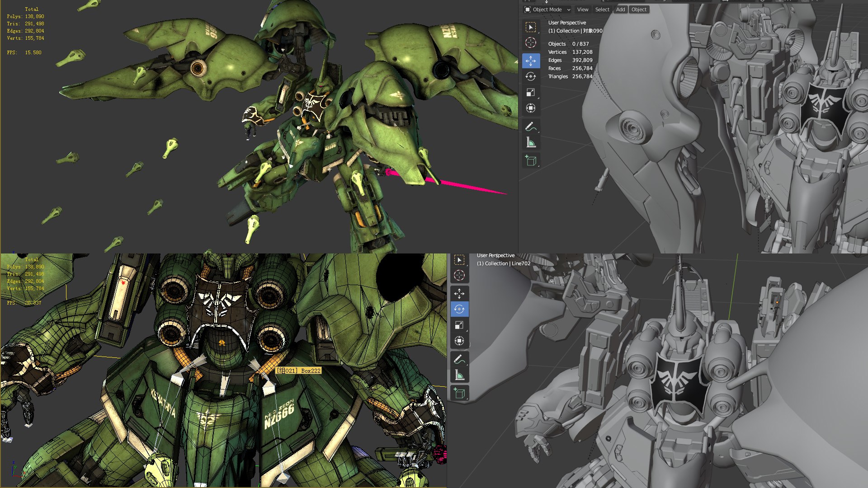Click 'FPS: 15.580' readout in top-left viewport

pyautogui.click(x=24, y=52)
